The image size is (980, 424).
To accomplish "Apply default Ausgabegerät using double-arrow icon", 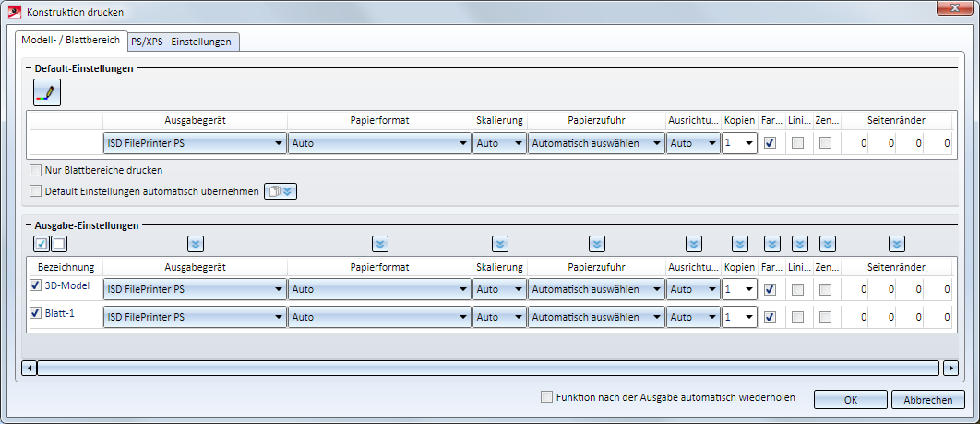I will tap(195, 244).
